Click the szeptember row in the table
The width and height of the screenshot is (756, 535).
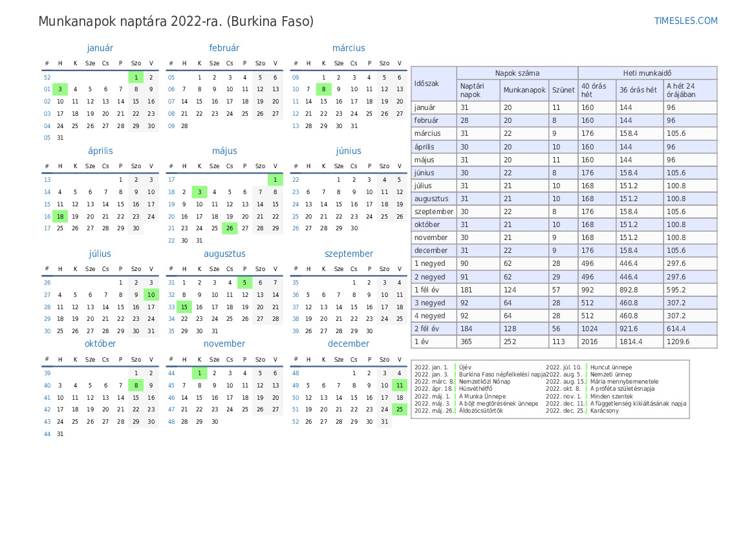click(x=433, y=212)
